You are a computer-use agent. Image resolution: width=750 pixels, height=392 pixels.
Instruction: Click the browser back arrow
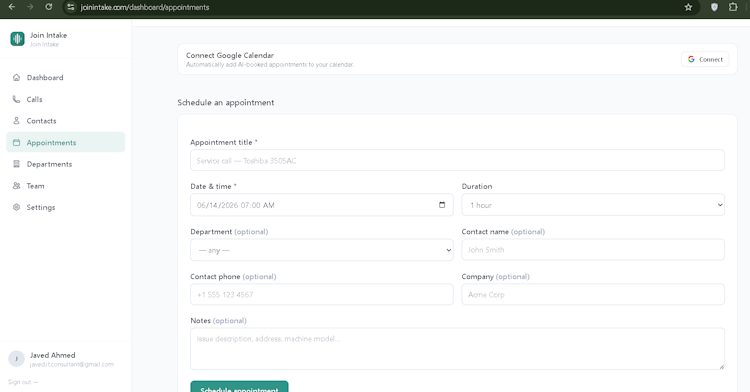[x=12, y=7]
